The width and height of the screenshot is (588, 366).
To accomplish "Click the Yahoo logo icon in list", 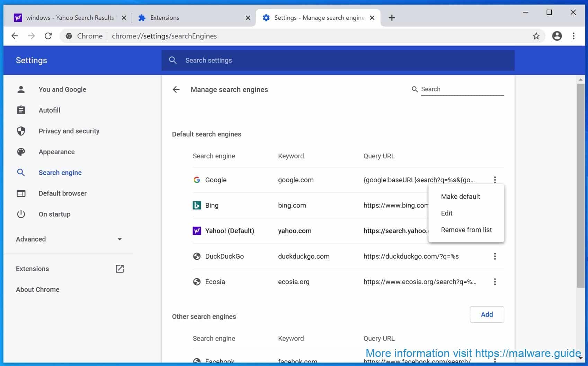I will [x=197, y=231].
